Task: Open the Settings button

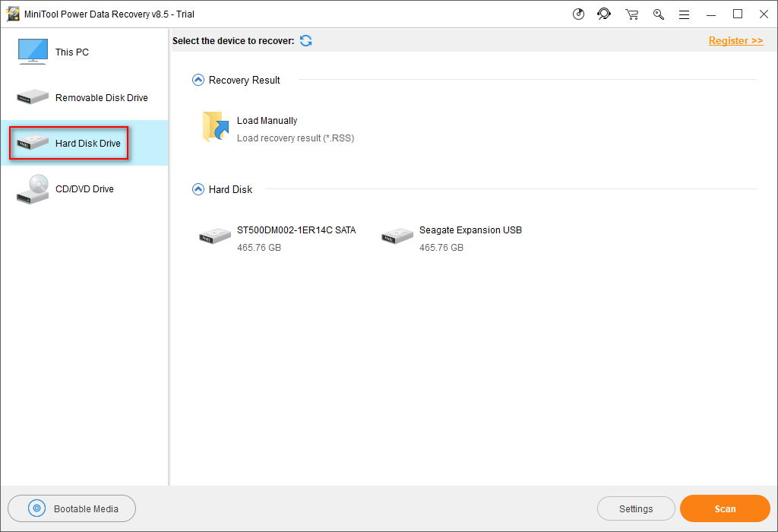Action: point(636,508)
